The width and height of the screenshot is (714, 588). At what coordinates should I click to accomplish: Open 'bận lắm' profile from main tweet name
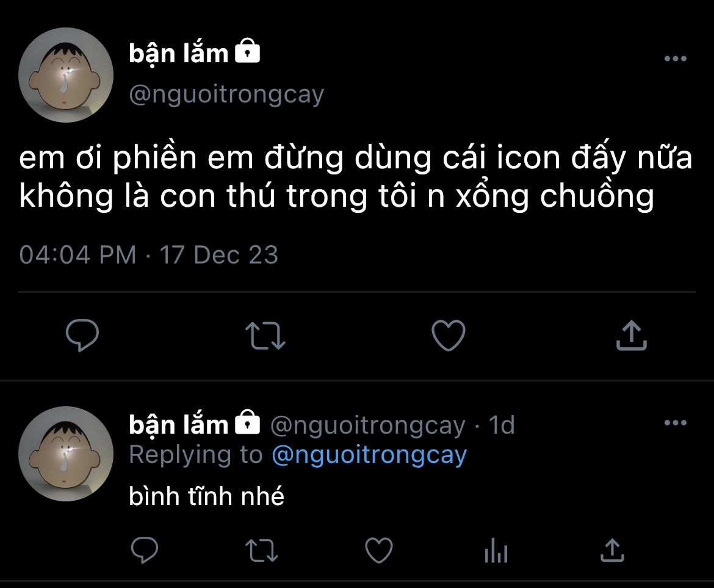178,54
